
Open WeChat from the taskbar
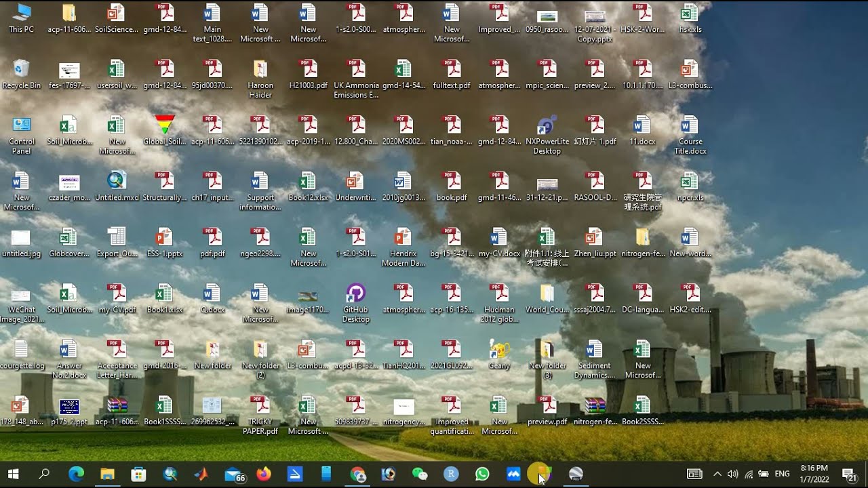[x=420, y=474]
